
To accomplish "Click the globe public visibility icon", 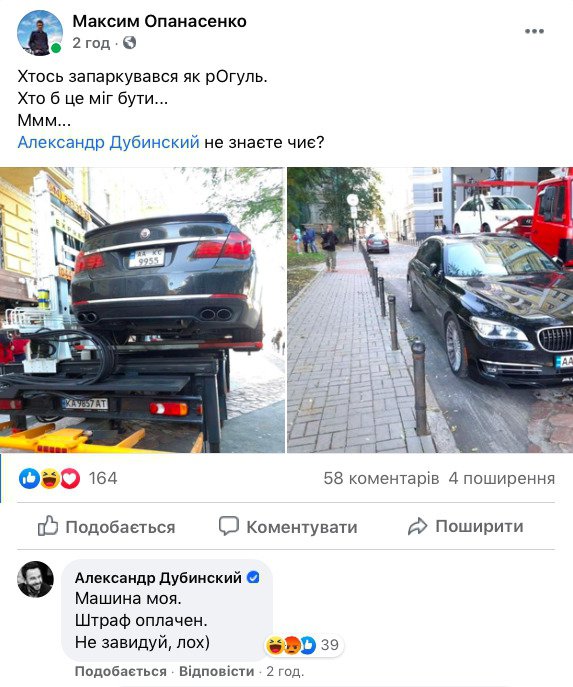I will point(129,43).
